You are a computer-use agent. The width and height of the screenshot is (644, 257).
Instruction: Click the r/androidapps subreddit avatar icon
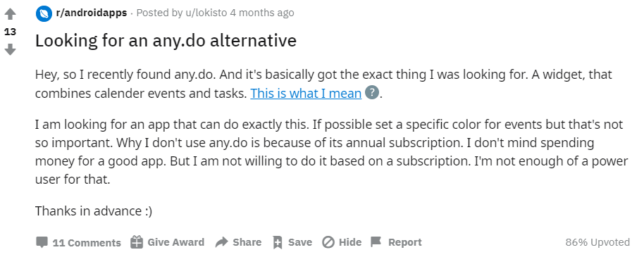coord(44,13)
